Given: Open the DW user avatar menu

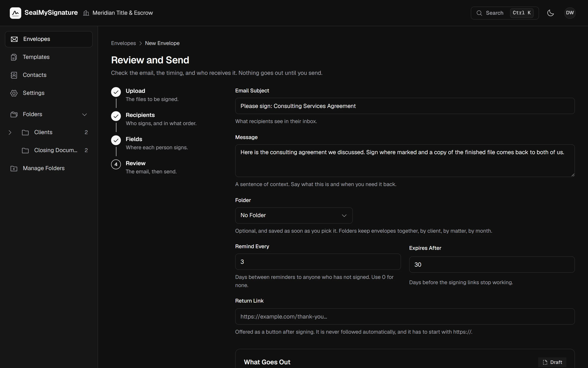Looking at the screenshot, I should (x=570, y=13).
